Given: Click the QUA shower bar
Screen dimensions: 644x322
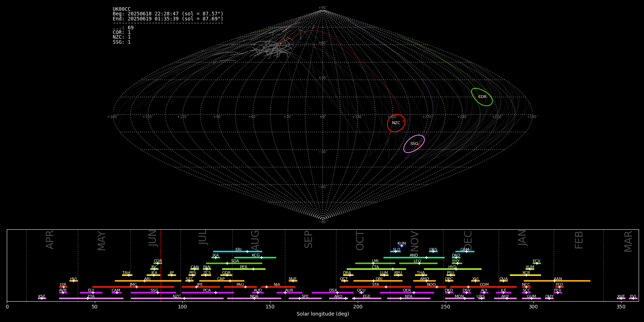Looking at the screenshot, I should click(503, 281).
